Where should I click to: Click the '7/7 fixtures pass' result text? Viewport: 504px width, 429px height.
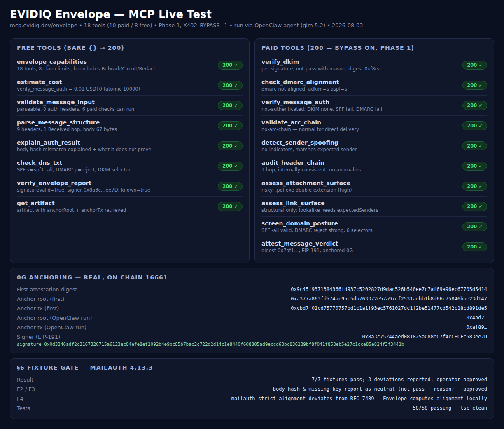(399, 380)
